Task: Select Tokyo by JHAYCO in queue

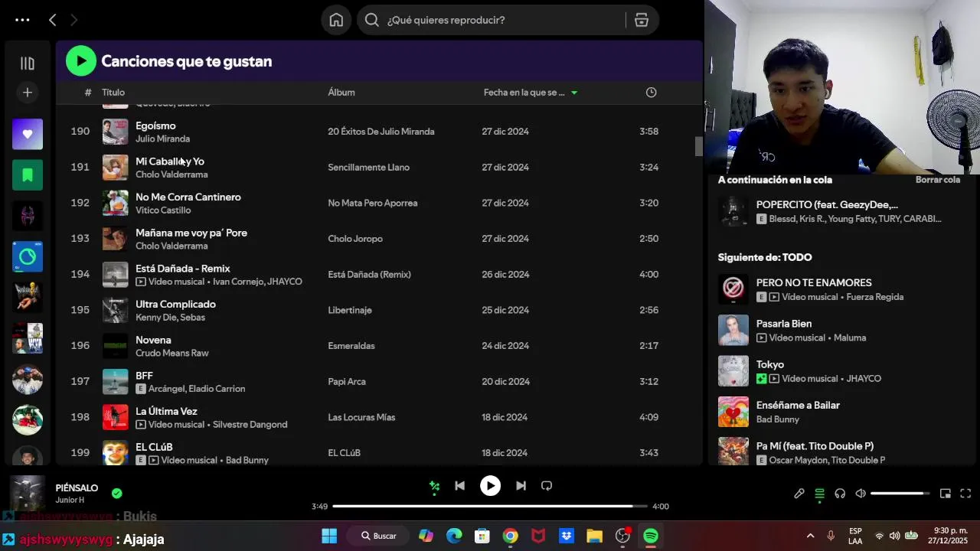Action: (770, 364)
